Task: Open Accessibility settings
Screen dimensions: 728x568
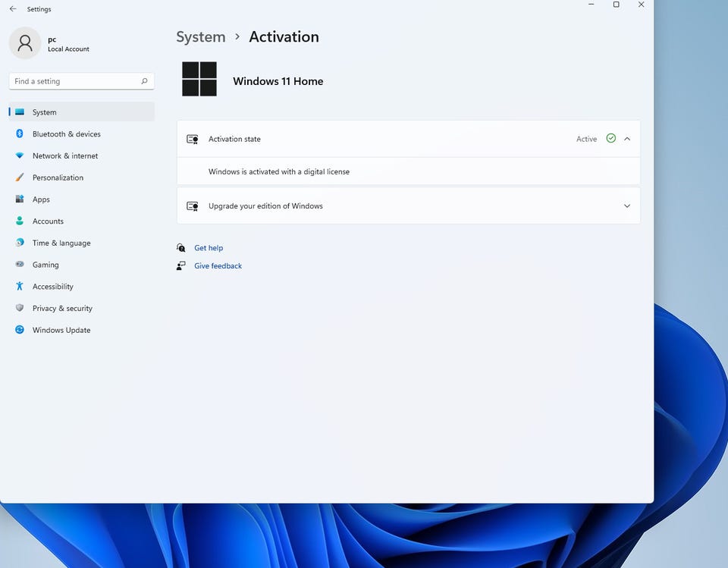Action: coord(82,287)
